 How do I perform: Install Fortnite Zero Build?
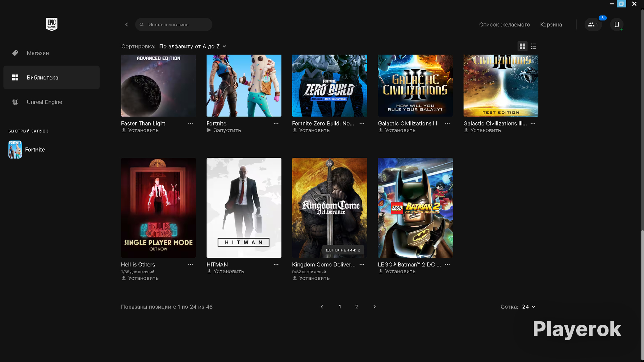pyautogui.click(x=311, y=130)
